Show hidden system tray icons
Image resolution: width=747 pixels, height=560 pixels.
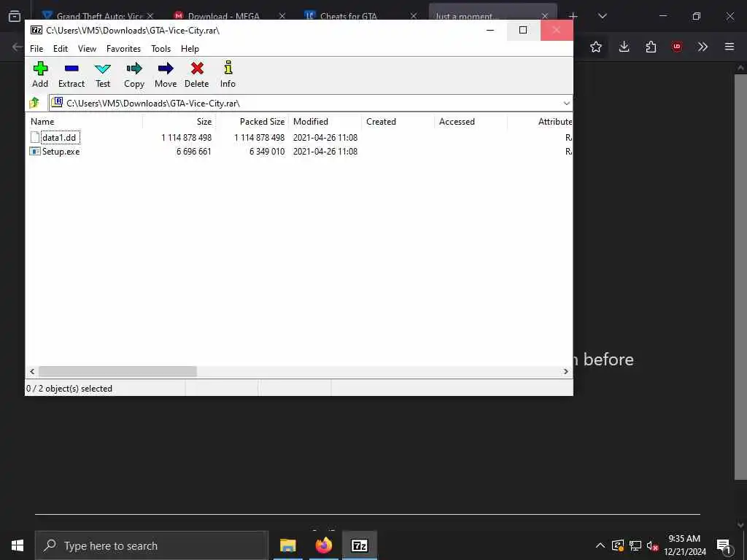600,545
